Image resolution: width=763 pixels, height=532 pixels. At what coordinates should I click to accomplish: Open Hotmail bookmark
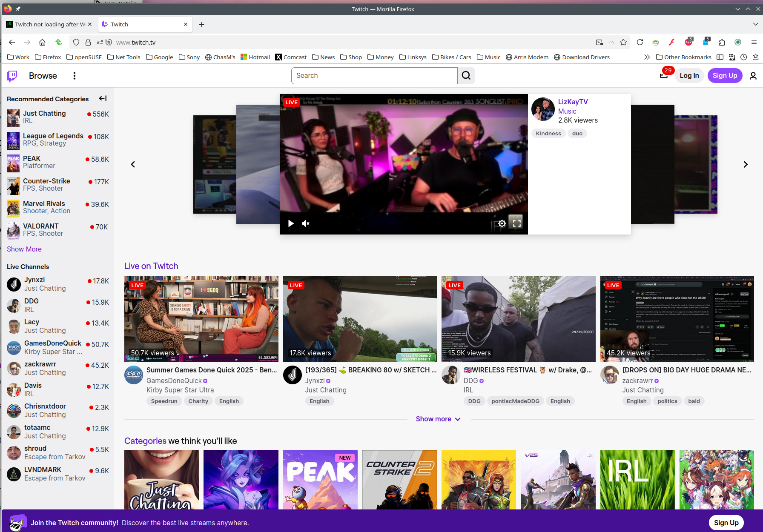[255, 57]
